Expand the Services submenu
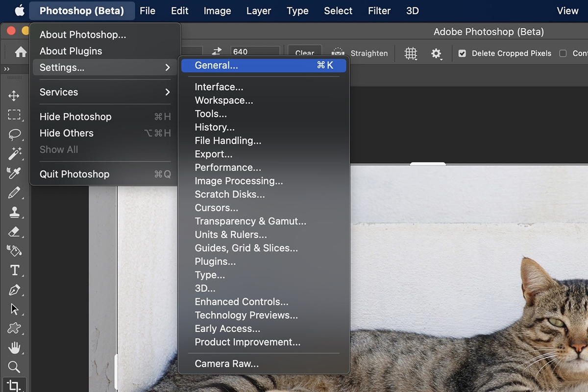Viewport: 588px width, 392px height. click(58, 92)
